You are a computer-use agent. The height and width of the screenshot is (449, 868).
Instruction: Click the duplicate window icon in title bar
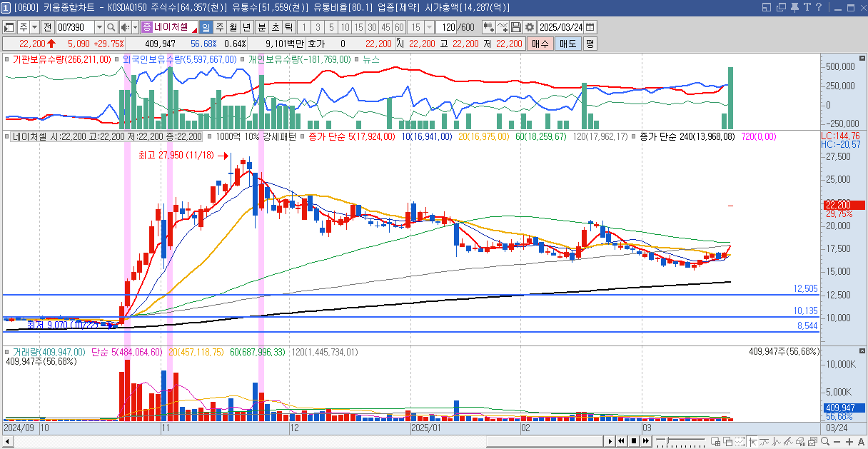[x=780, y=7]
